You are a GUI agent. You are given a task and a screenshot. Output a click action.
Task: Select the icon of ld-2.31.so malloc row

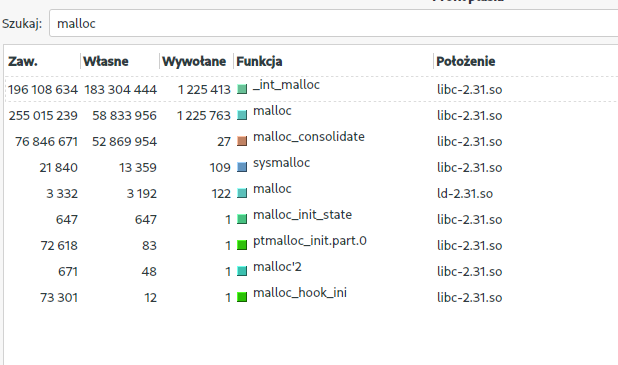(242, 193)
